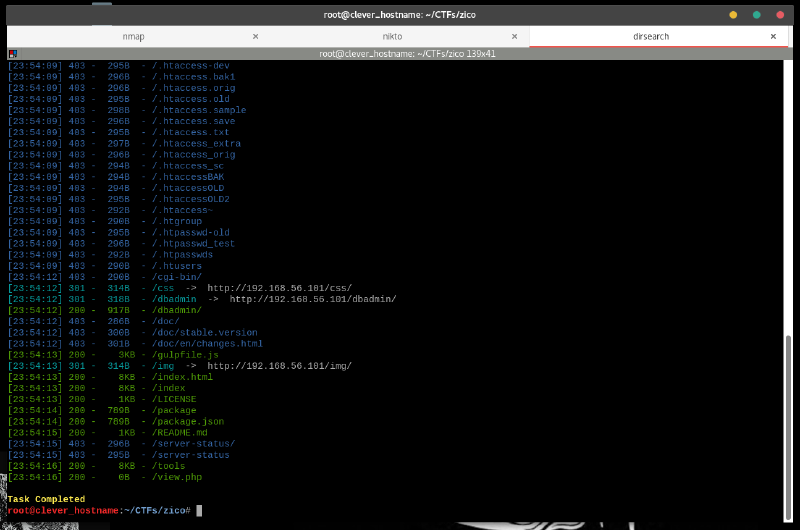The height and width of the screenshot is (530, 800).
Task: Click the /package.json result entry
Action: point(188,421)
